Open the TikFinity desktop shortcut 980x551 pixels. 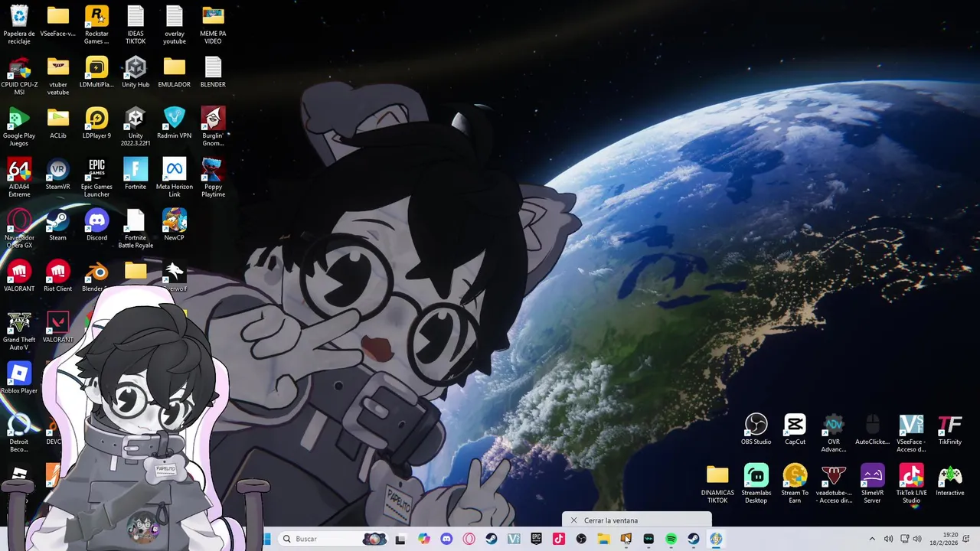[x=950, y=429]
